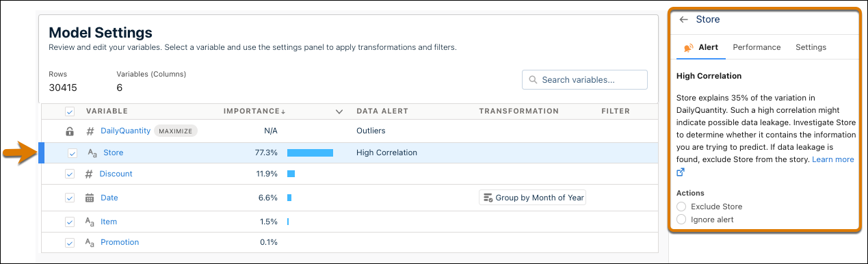Click the 1.5% importance value
Image resolution: width=868 pixels, height=264 pixels.
click(x=269, y=222)
